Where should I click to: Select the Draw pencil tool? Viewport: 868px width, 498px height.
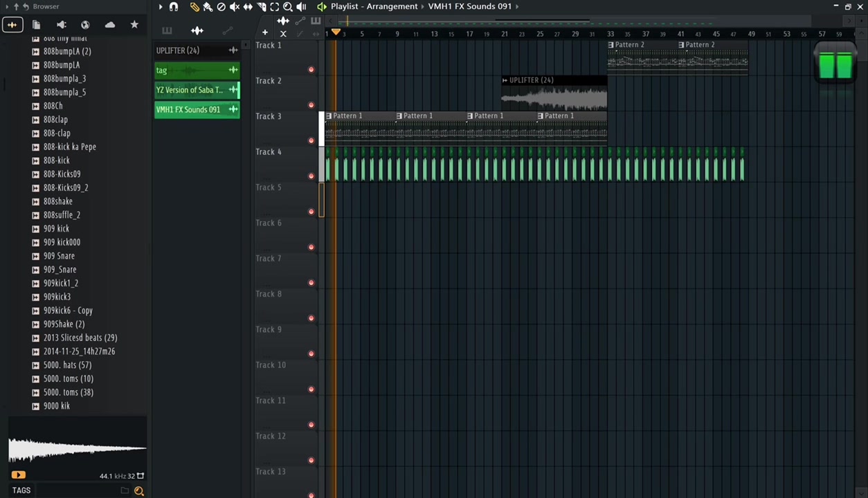pos(195,7)
